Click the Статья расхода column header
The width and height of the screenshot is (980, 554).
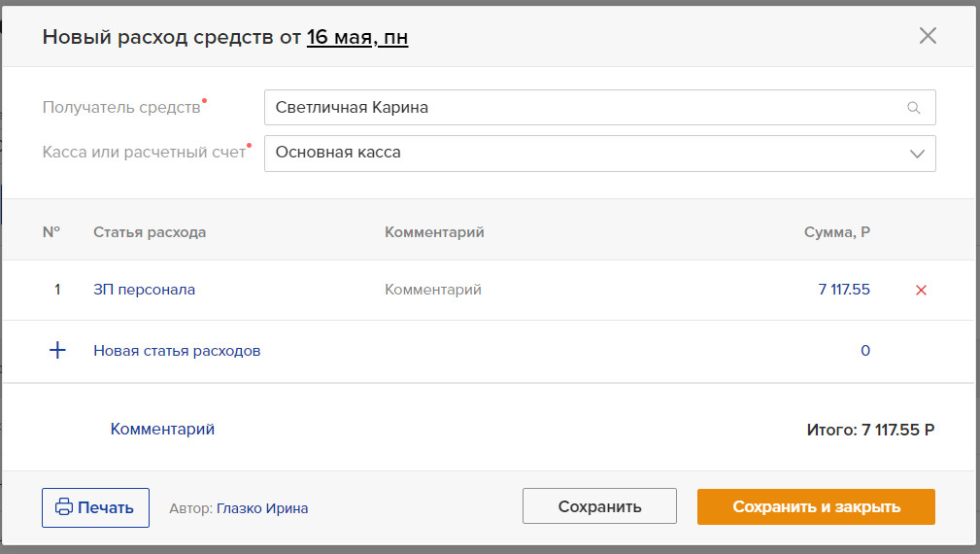(150, 232)
